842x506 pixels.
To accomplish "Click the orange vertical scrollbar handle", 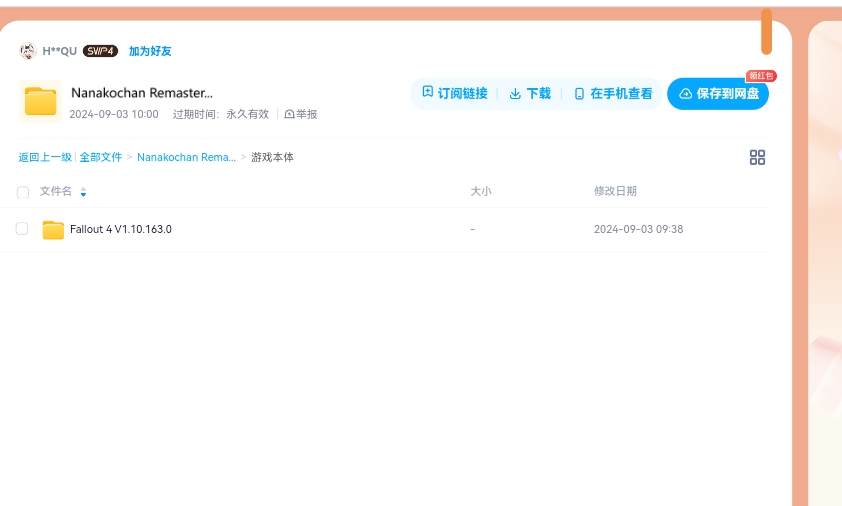I will click(766, 32).
